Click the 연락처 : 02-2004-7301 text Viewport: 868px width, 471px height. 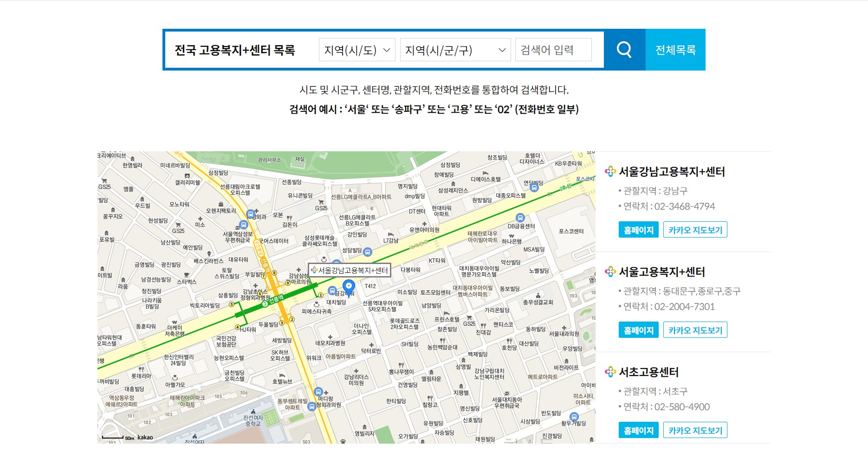tap(669, 306)
